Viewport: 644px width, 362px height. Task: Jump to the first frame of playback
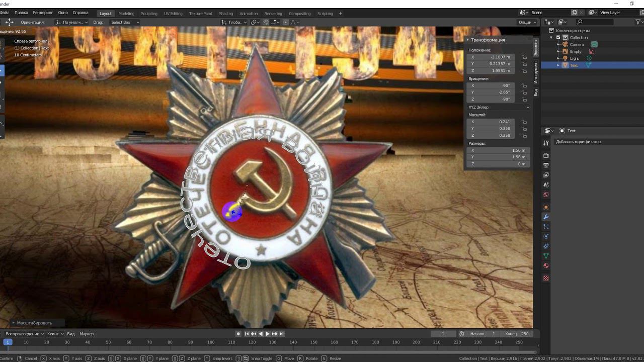[247, 334]
